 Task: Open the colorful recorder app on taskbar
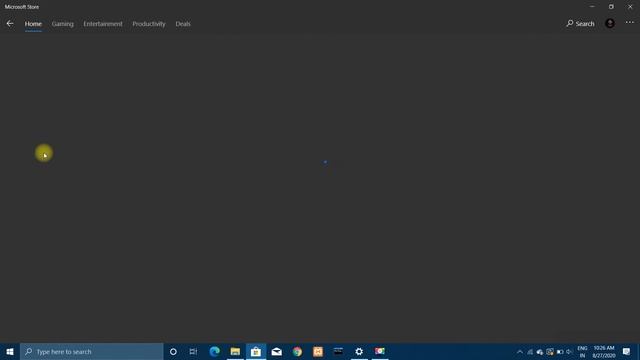[x=380, y=351]
